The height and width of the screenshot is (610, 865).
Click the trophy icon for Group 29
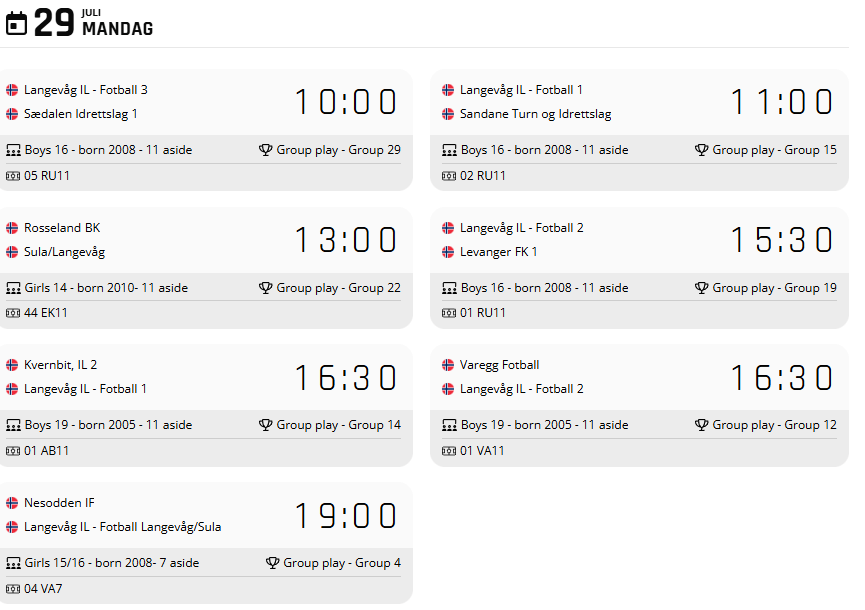[265, 150]
